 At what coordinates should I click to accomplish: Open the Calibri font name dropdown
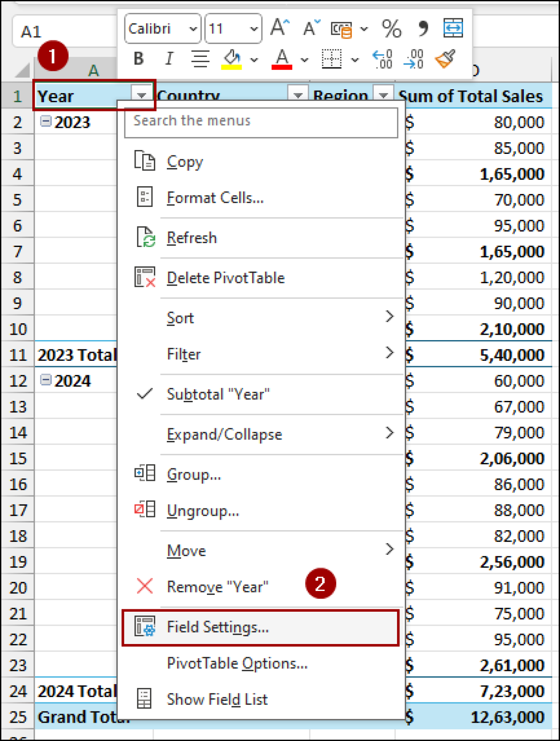tap(192, 28)
